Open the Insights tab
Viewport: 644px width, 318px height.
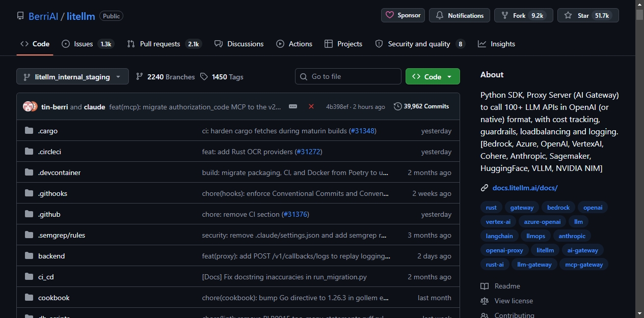pyautogui.click(x=497, y=44)
